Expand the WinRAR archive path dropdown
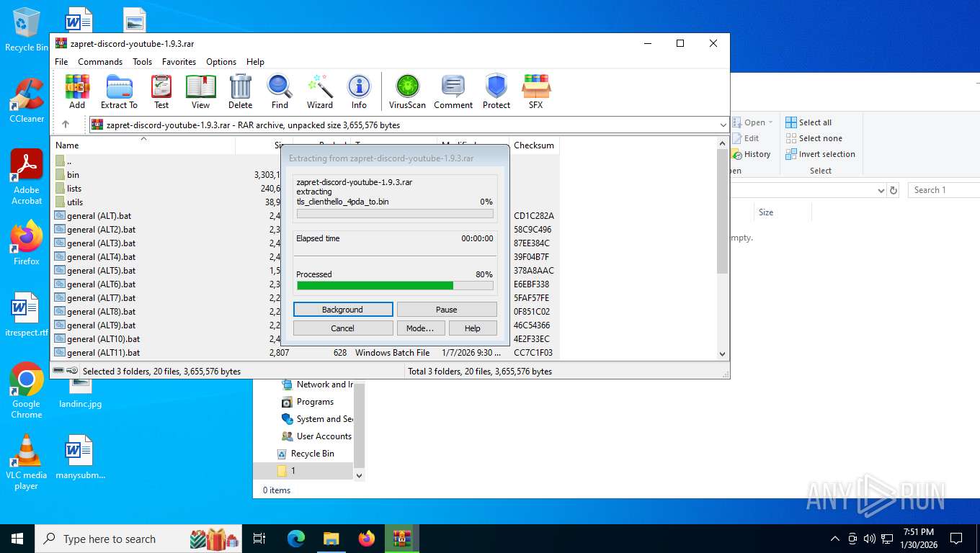The width and height of the screenshot is (980, 553). click(723, 125)
